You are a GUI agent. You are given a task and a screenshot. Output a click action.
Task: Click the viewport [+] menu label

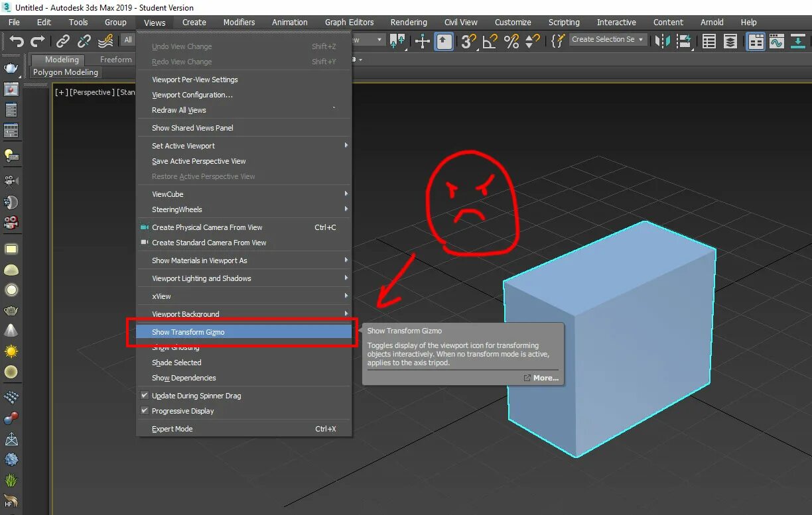click(61, 92)
